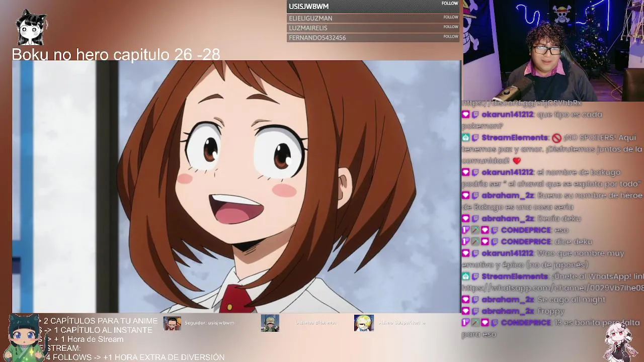
Task: Click the robot badge on the WhatsApp message
Action: tap(465, 277)
